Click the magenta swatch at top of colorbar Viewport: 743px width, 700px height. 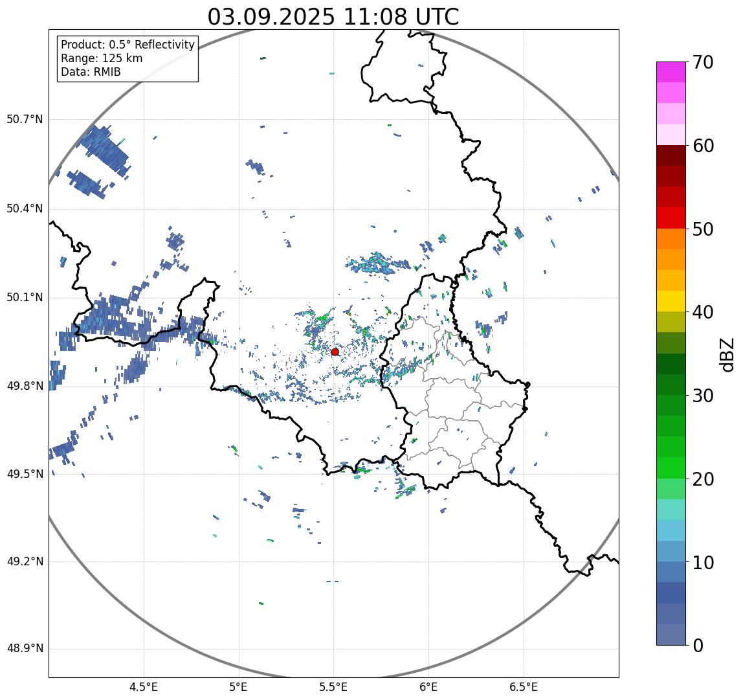click(x=671, y=72)
